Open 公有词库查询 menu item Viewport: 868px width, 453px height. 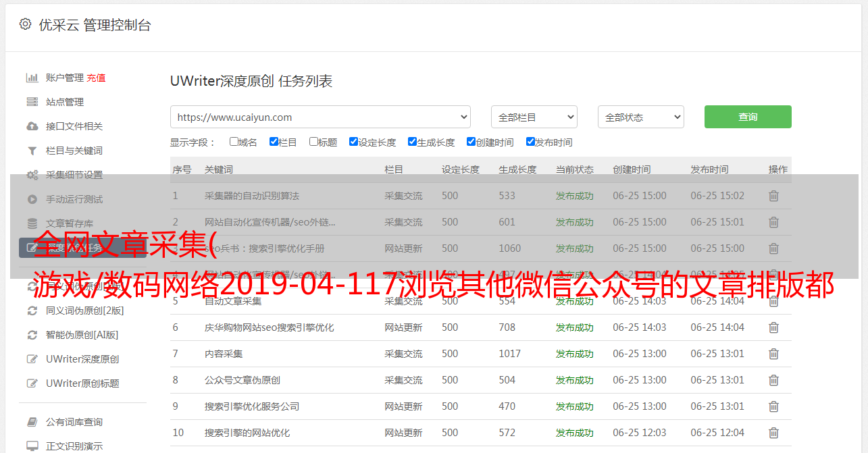pyautogui.click(x=74, y=422)
